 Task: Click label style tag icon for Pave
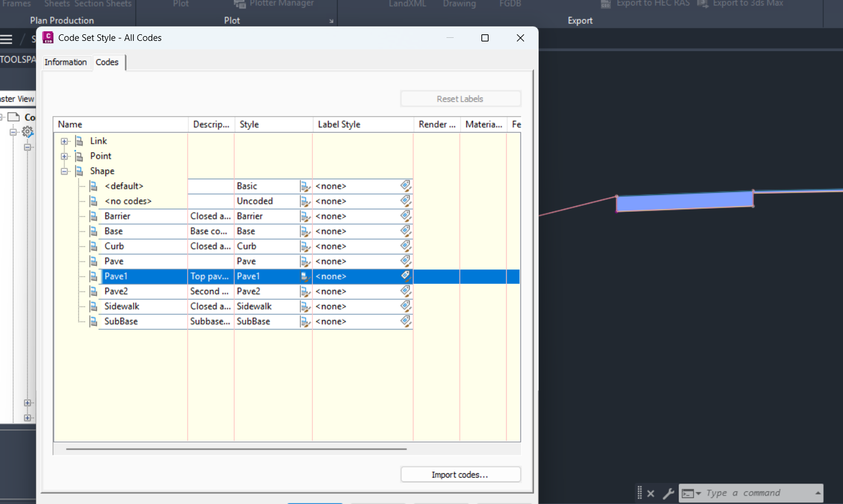pos(406,260)
